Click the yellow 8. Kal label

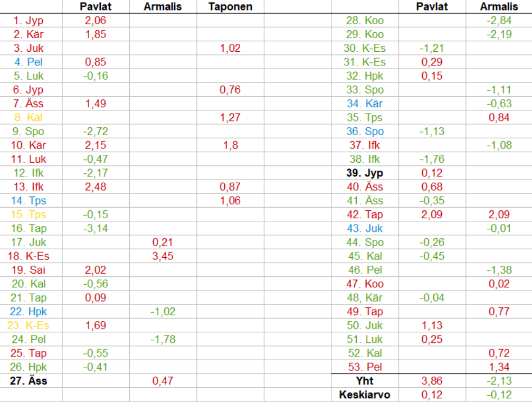[x=28, y=117]
